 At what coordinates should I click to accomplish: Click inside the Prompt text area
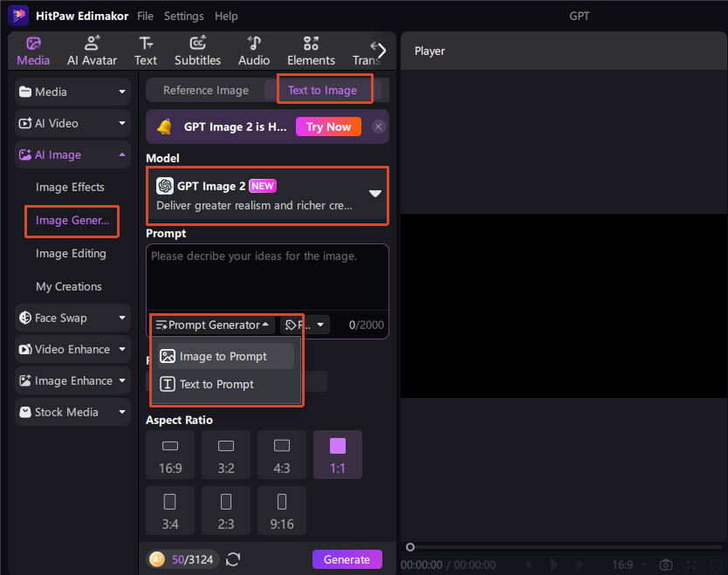pos(267,277)
